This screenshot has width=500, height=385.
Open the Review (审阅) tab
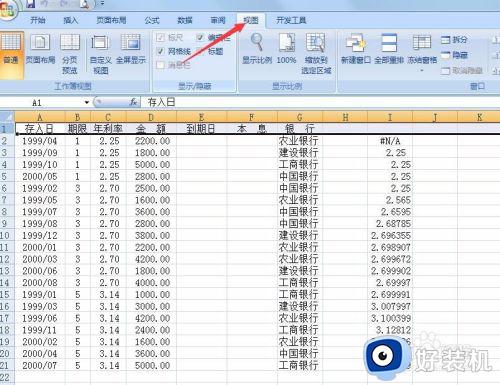click(x=218, y=20)
